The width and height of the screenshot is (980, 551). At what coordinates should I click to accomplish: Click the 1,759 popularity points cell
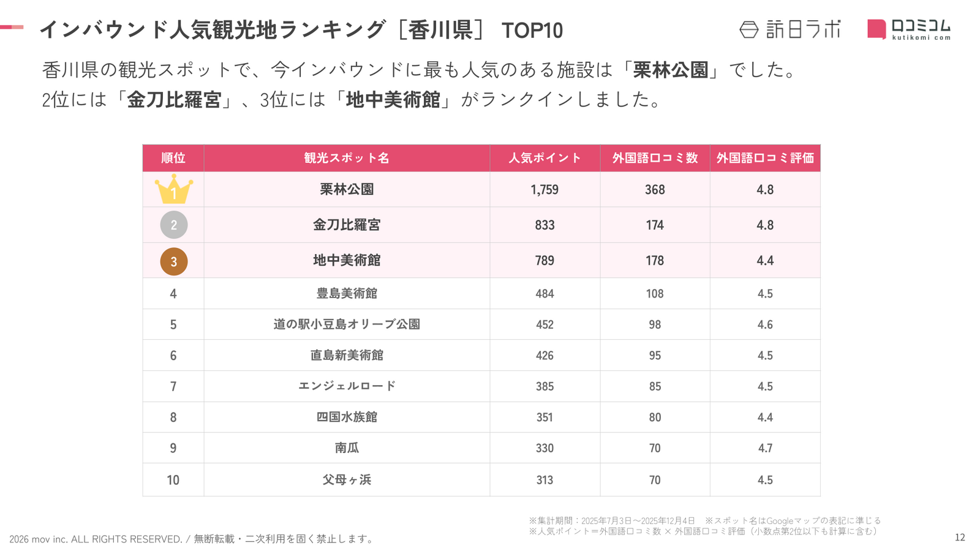[x=545, y=190]
